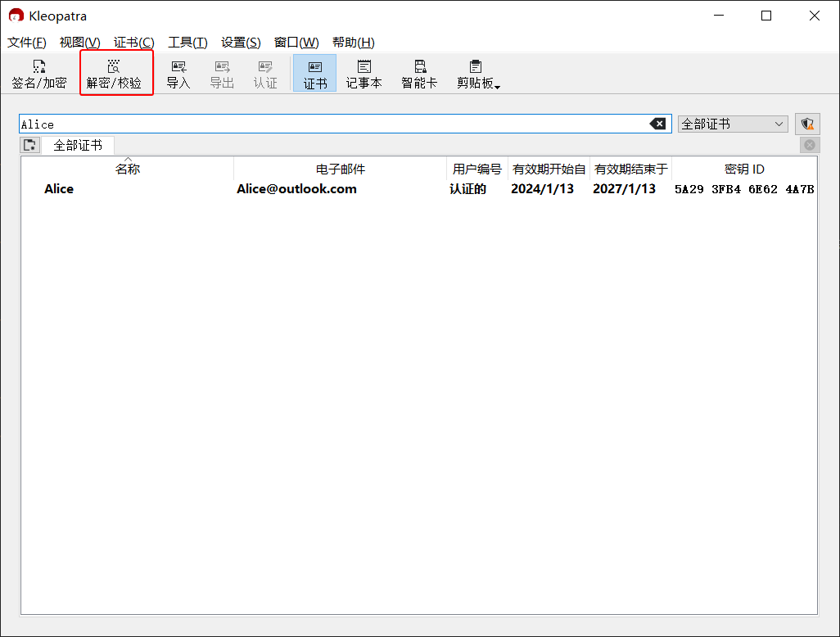Click the key ID 5A29 3FB4 6E62 4A7B

tap(744, 189)
